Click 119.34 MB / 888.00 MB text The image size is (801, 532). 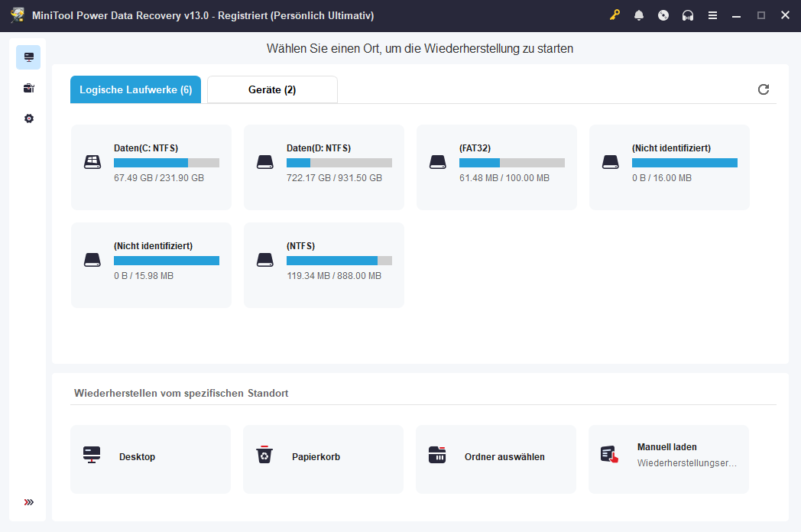point(334,275)
